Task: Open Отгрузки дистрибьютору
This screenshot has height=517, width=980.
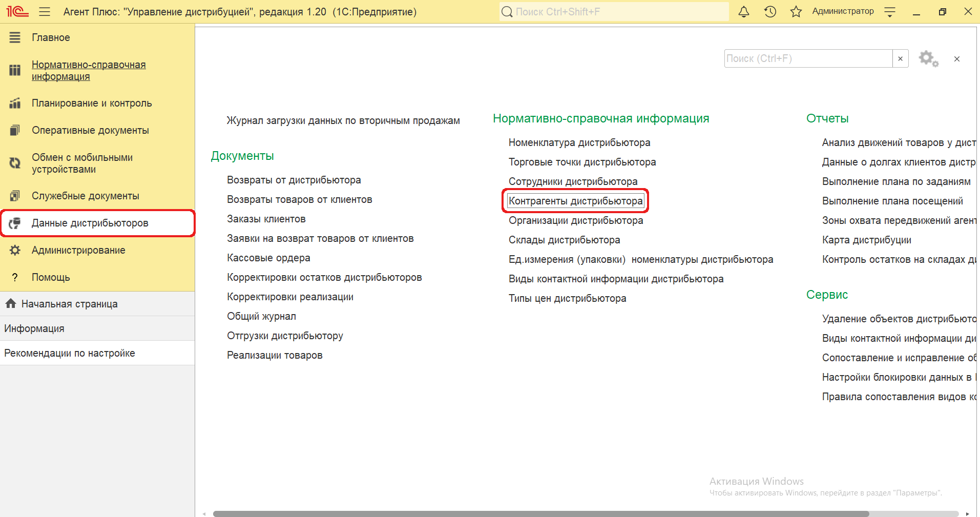Action: (x=285, y=336)
